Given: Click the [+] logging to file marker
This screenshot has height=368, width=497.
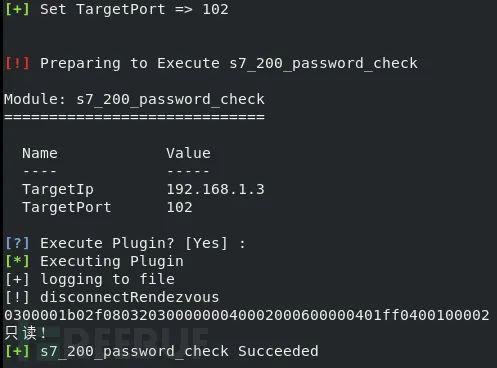Looking at the screenshot, I should point(18,279).
